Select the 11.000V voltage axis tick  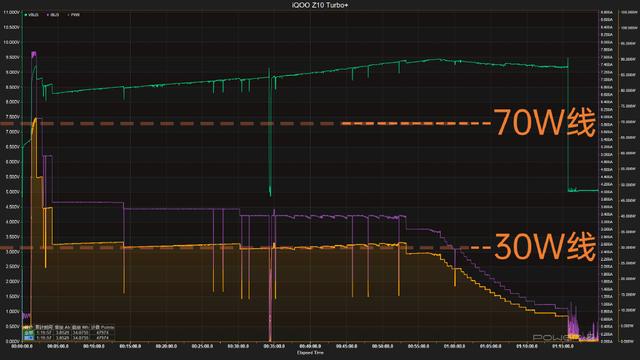pos(11,12)
